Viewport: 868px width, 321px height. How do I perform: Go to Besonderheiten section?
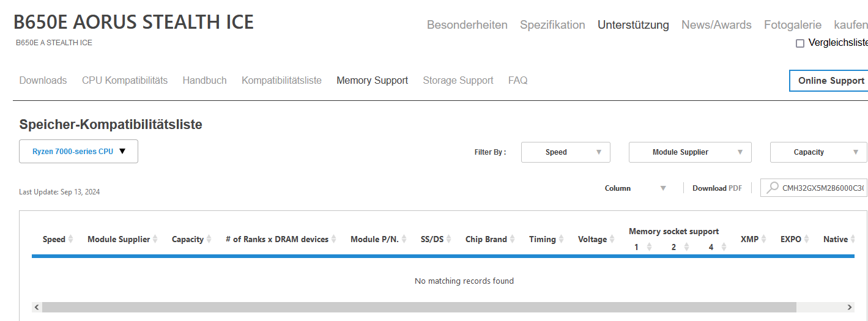click(x=467, y=25)
